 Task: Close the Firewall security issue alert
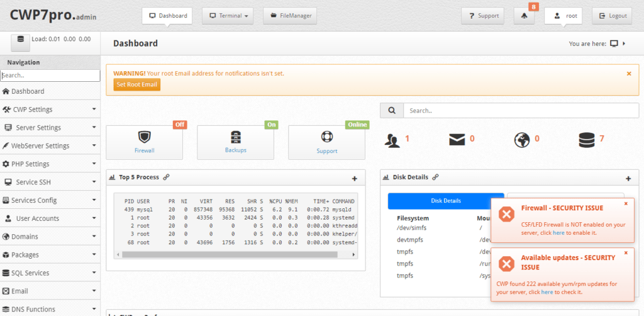[x=626, y=203]
